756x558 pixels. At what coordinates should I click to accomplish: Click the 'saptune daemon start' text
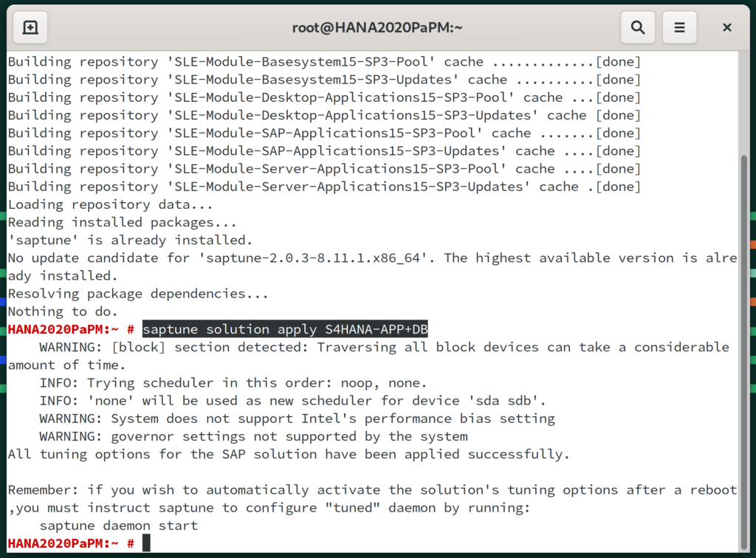pos(118,526)
